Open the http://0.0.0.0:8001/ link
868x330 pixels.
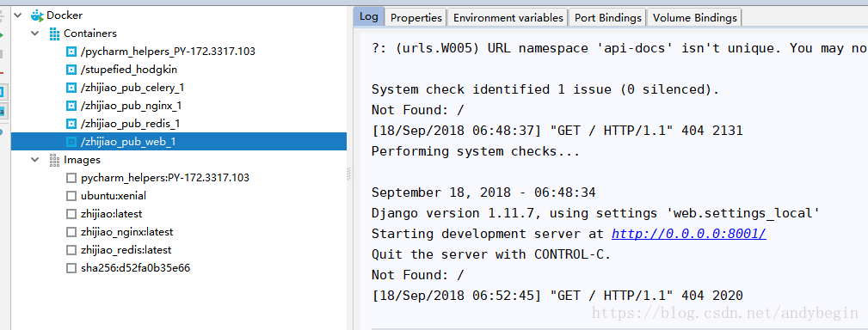tap(689, 234)
